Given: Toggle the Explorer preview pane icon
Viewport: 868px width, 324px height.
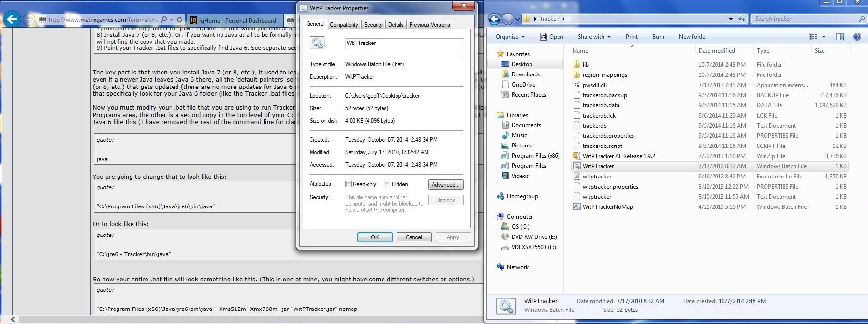Looking at the screenshot, I should (x=840, y=37).
